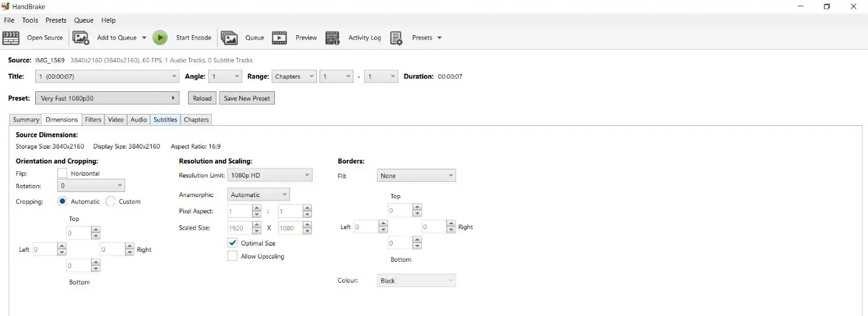
Task: Open the Borders Fill dropdown
Action: [416, 176]
